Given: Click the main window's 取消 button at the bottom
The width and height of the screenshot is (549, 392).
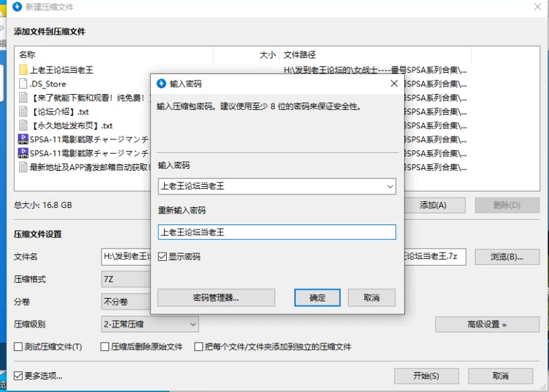Looking at the screenshot, I should coord(500,376).
